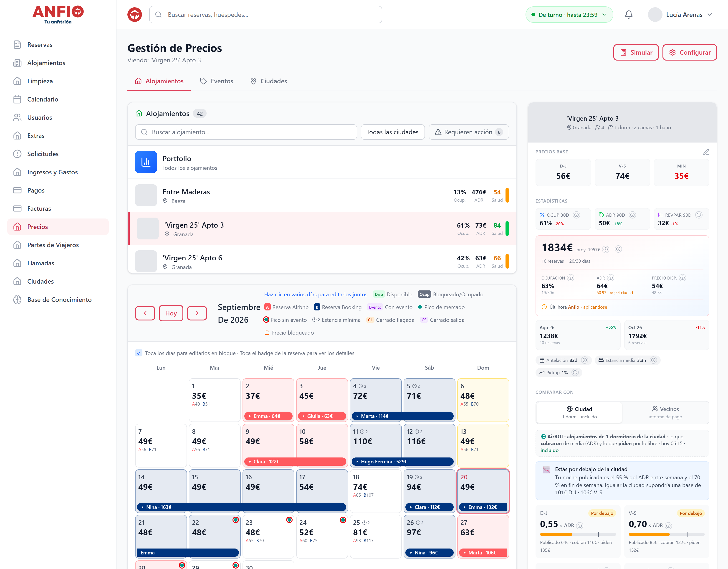The width and height of the screenshot is (728, 569).
Task: Click info icon beside proy. 1957€
Action: point(606,249)
